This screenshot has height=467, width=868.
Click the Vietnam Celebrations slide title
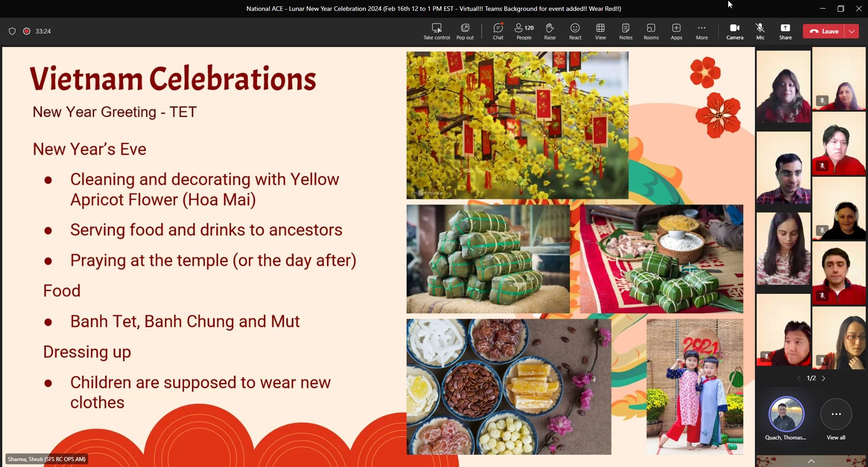(x=173, y=79)
